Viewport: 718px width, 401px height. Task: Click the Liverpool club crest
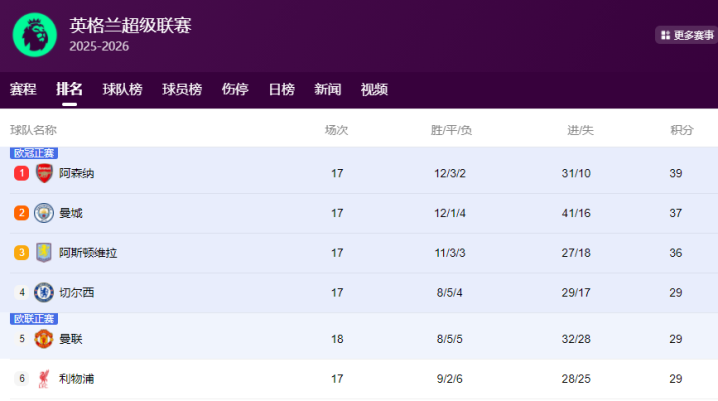[x=44, y=379]
